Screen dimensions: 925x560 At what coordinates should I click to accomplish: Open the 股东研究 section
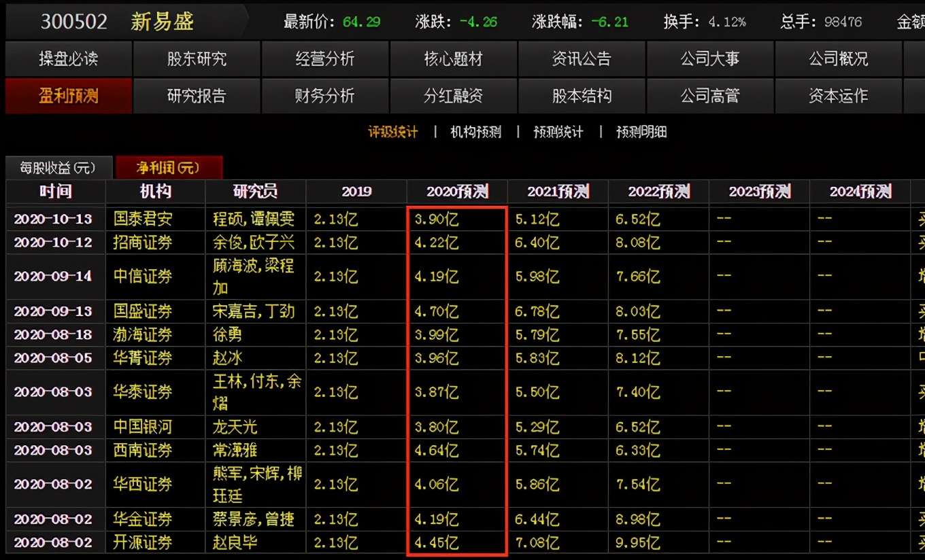(196, 58)
